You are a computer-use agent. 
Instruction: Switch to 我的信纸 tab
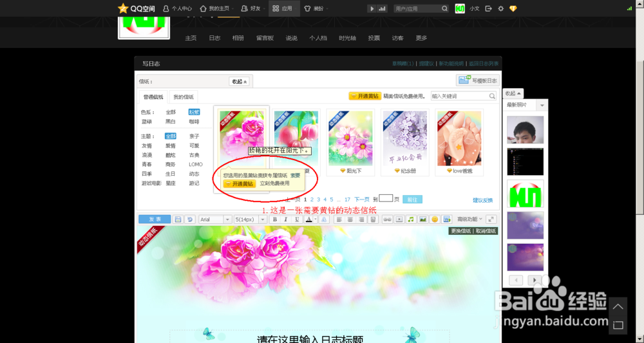[183, 97]
